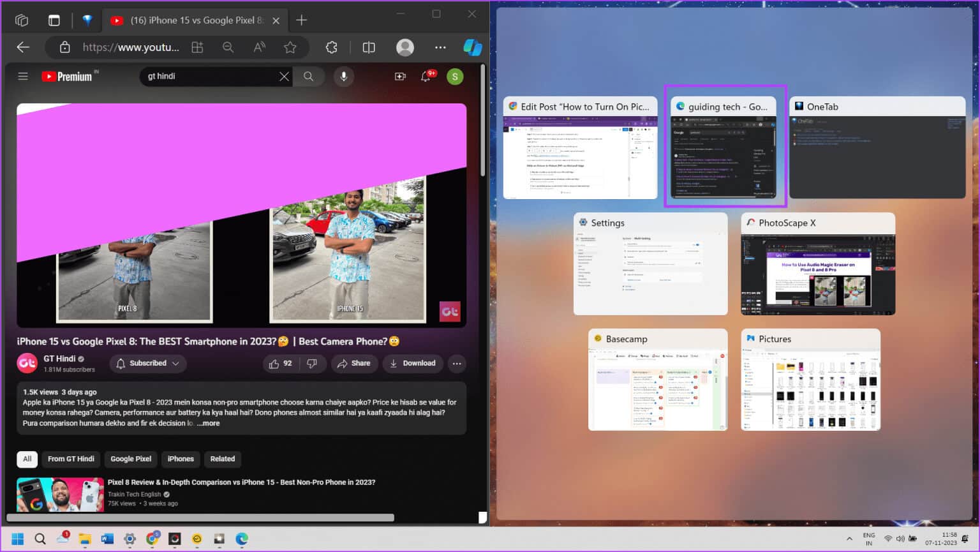Select the All filter chip

(x=27, y=459)
